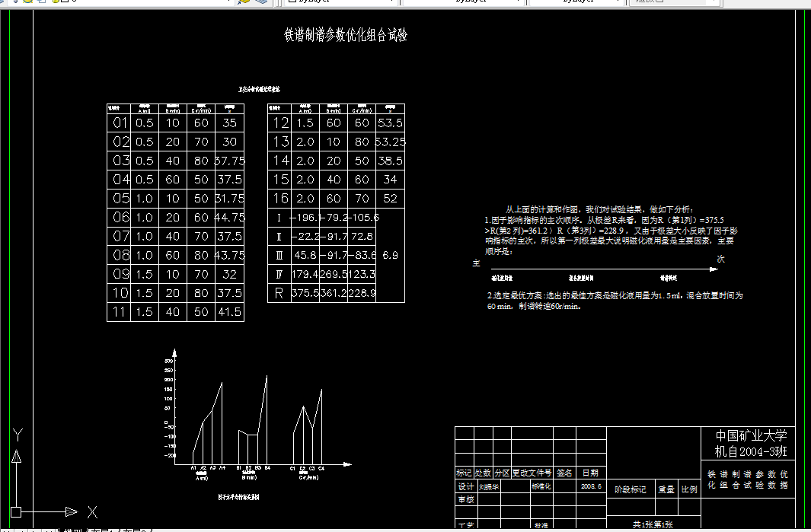811x532 pixels.
Task: Select the value -196.1 in row I
Action: (305, 218)
